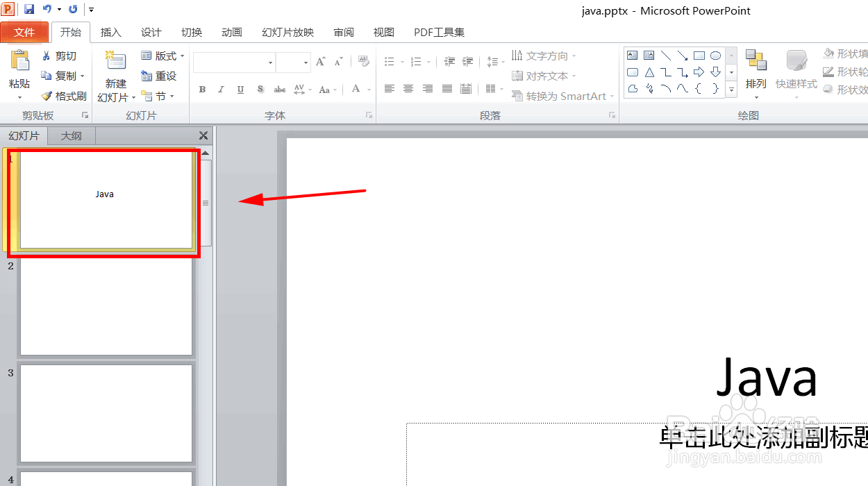This screenshot has height=486, width=868.
Task: Pick the straight line shape
Action: coord(666,55)
